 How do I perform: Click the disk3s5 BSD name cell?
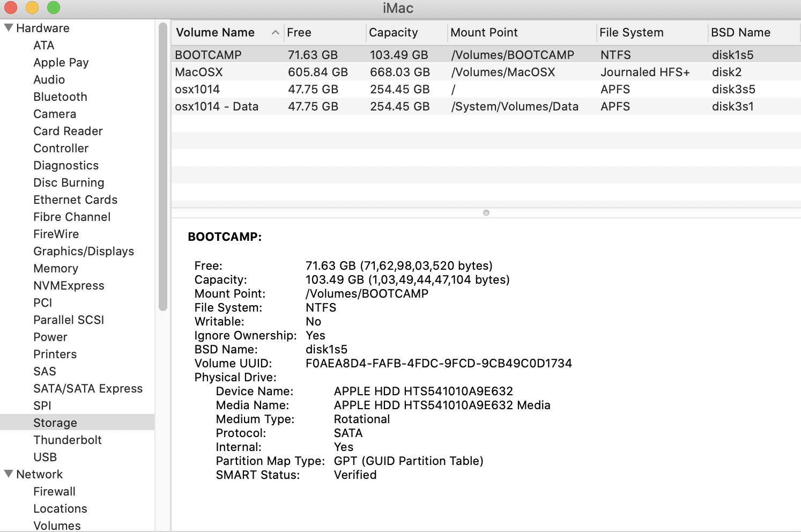[x=733, y=89]
